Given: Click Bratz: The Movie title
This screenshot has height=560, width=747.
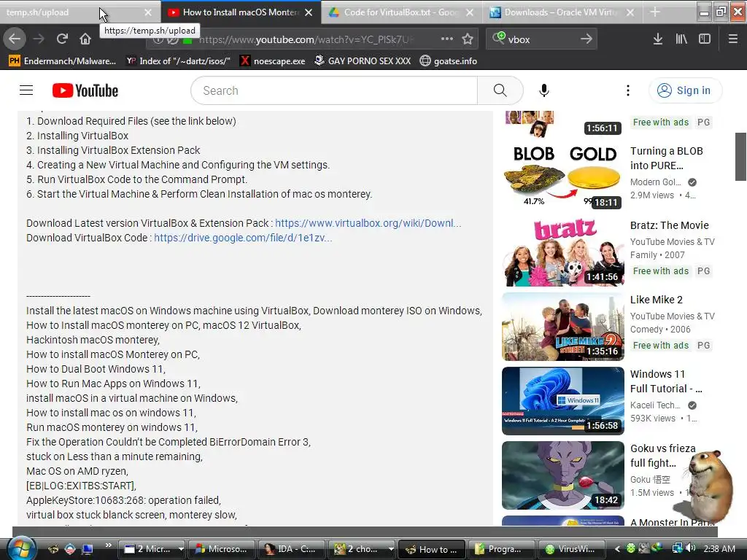Looking at the screenshot, I should point(670,225).
